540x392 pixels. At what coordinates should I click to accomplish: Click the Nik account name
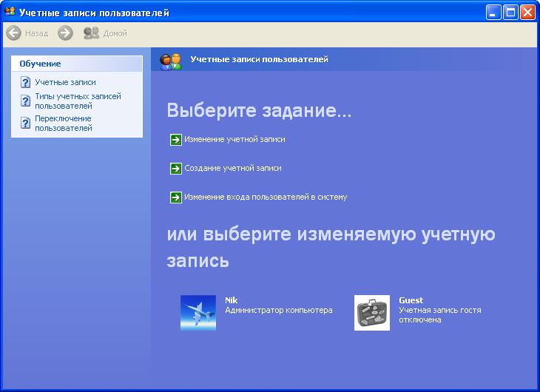[x=231, y=300]
